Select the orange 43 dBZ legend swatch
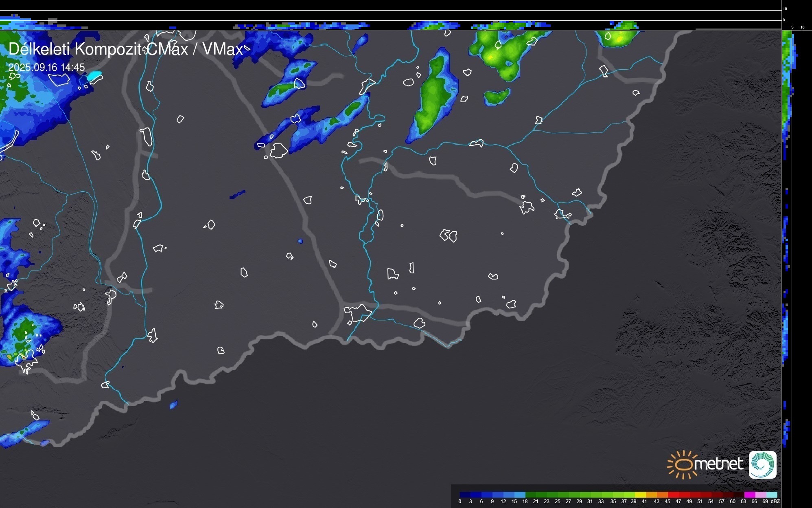This screenshot has height=508, width=812. point(662,495)
